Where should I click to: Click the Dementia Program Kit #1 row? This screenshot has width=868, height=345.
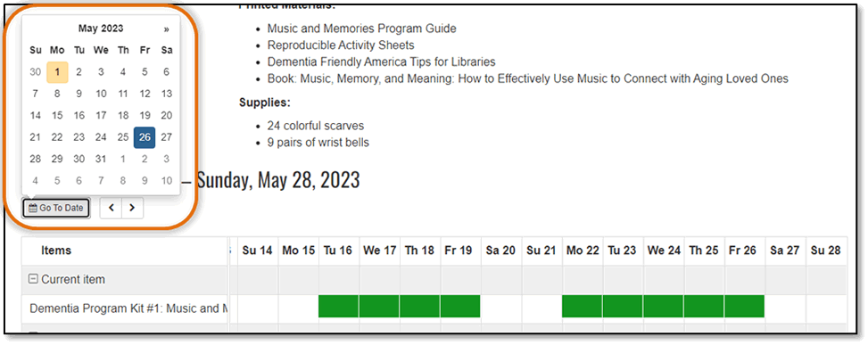pyautogui.click(x=125, y=308)
